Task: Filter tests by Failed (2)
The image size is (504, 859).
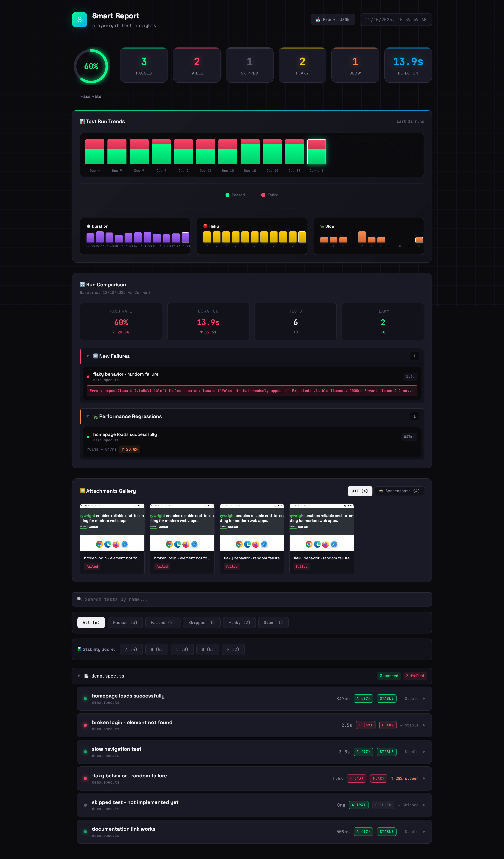Action: [163, 622]
